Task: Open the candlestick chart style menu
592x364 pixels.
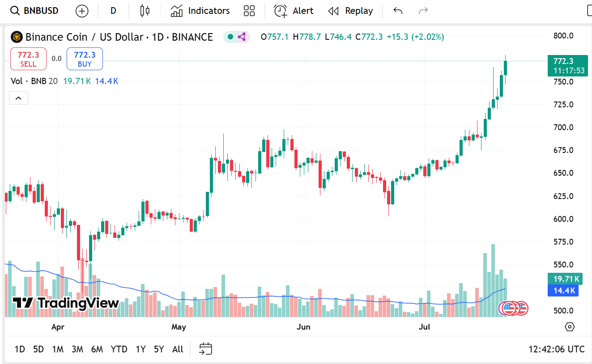Action: point(145,11)
